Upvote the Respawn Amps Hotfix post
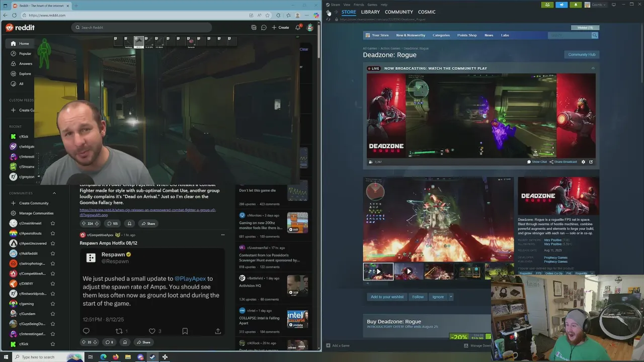Screen dimensions: 644x362 [84, 342]
